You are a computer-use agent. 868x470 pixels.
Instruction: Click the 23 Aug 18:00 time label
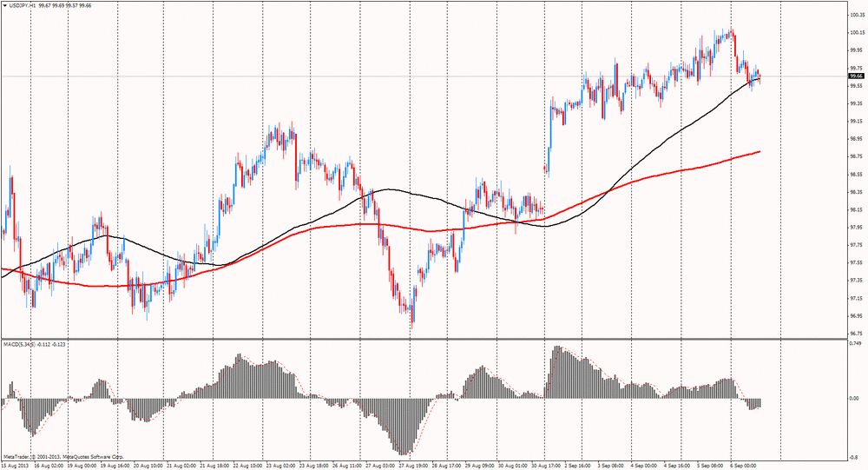[x=313, y=467]
